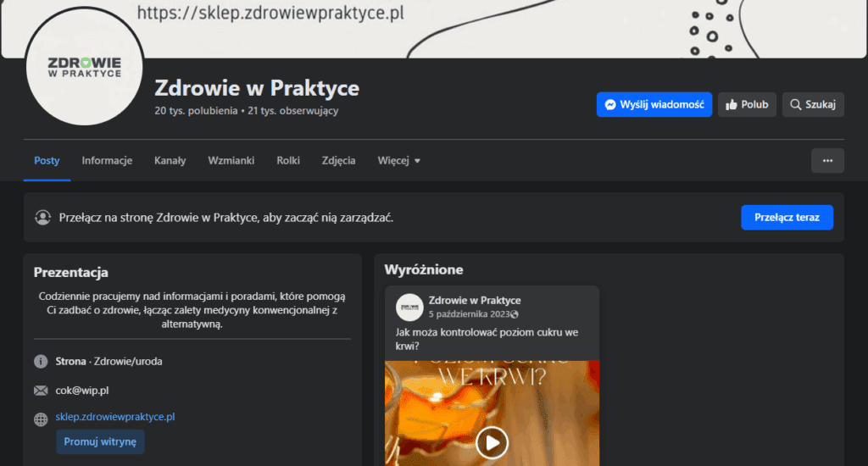The height and width of the screenshot is (466, 868).
Task: Click the info icon beside Strona
Action: 41,362
